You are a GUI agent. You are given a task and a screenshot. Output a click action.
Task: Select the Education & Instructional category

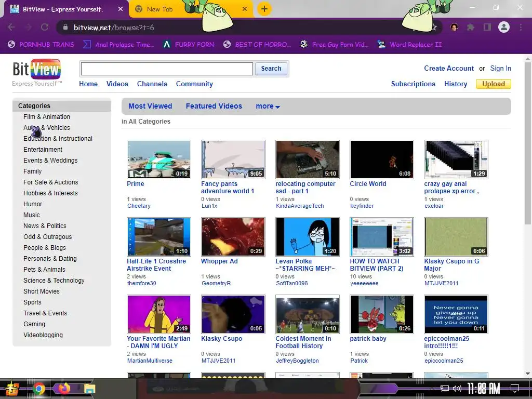click(x=58, y=138)
